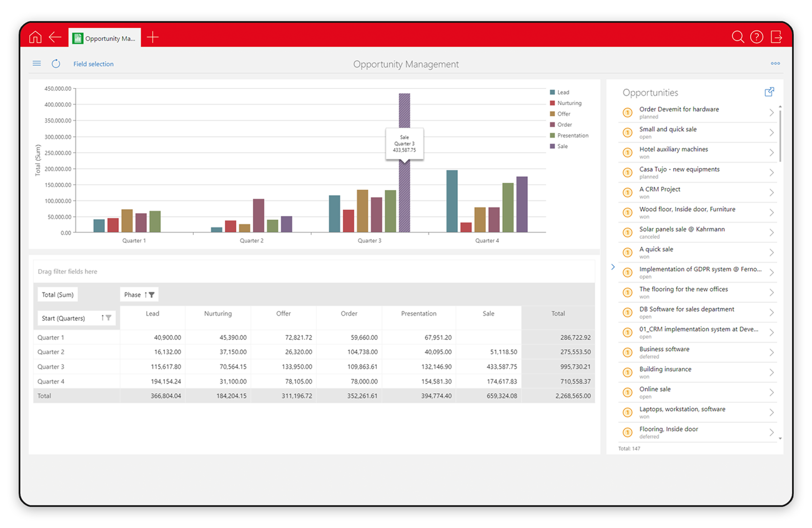Click the Field selection link

94,64
